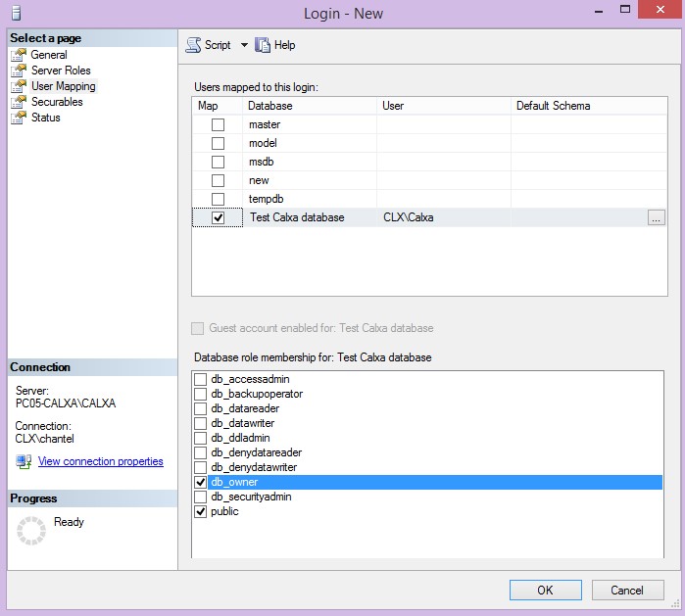Toggle the public role checkbox
Screen dimensions: 685x616
[201, 511]
